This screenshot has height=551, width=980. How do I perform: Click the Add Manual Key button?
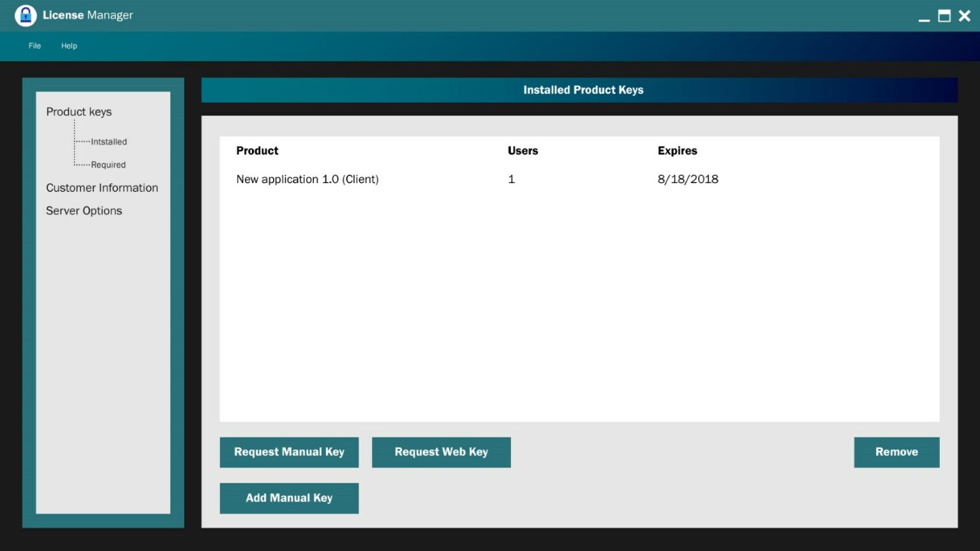click(x=289, y=498)
